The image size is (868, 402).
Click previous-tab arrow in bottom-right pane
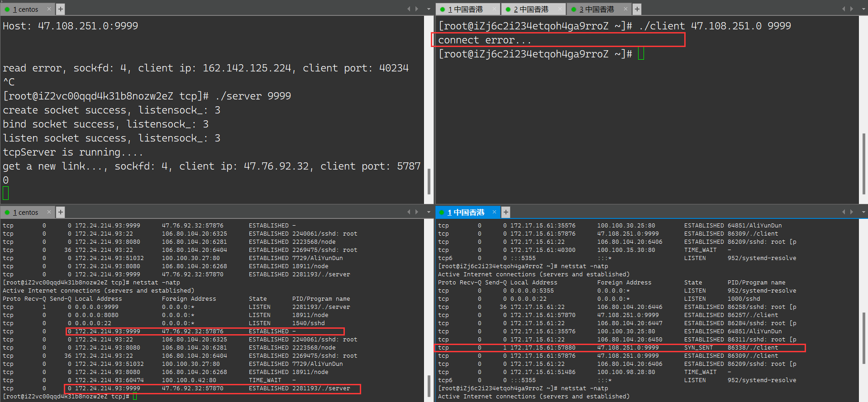844,212
